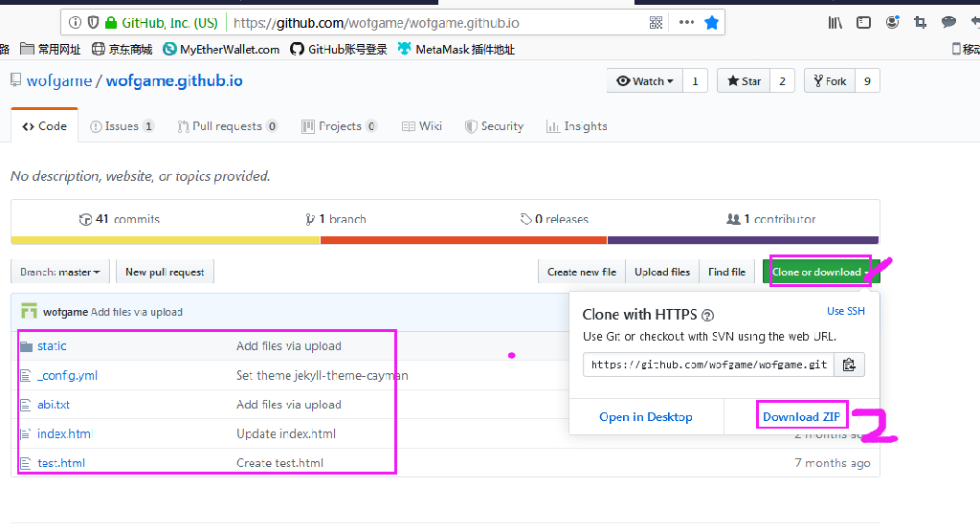
Task: Open the static folder
Action: coord(52,346)
